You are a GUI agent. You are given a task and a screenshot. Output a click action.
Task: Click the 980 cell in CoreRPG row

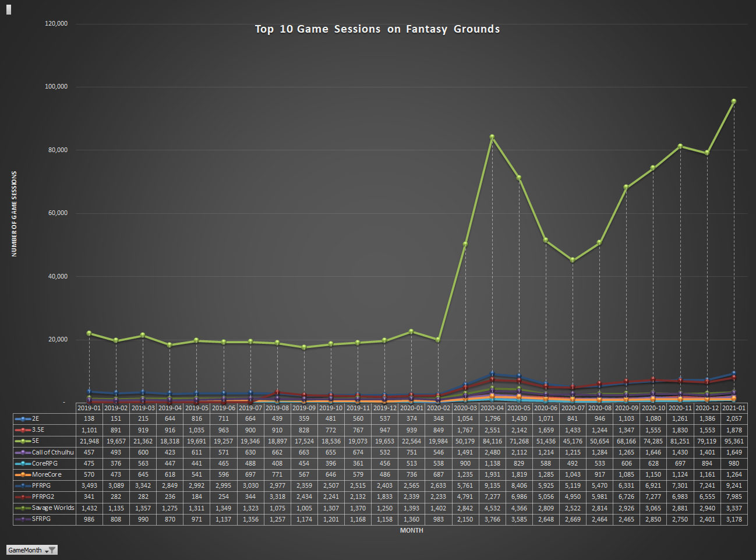point(734,463)
